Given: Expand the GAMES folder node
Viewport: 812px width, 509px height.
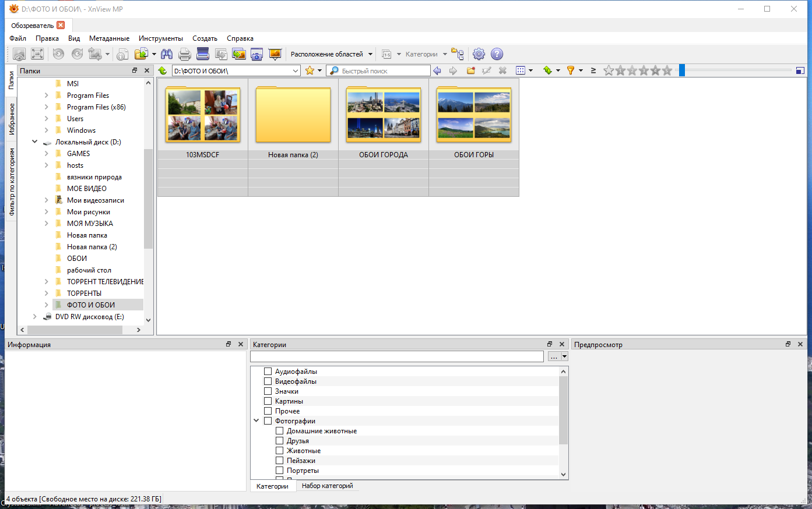Looking at the screenshot, I should pos(47,154).
